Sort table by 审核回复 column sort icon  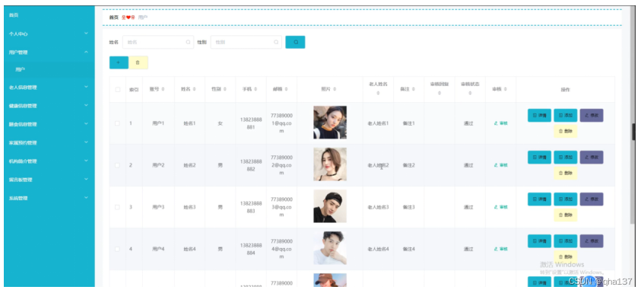point(439,94)
